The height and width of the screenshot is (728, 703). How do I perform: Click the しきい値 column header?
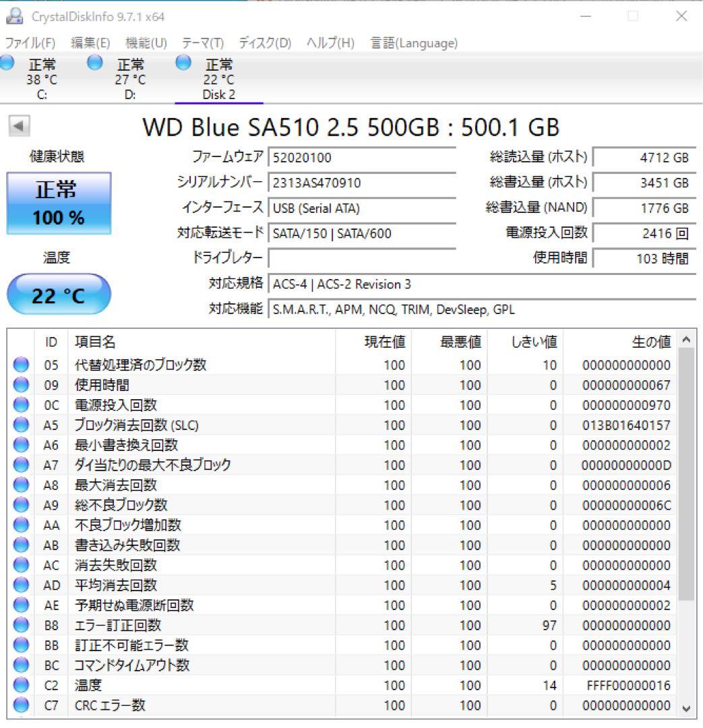click(x=524, y=342)
